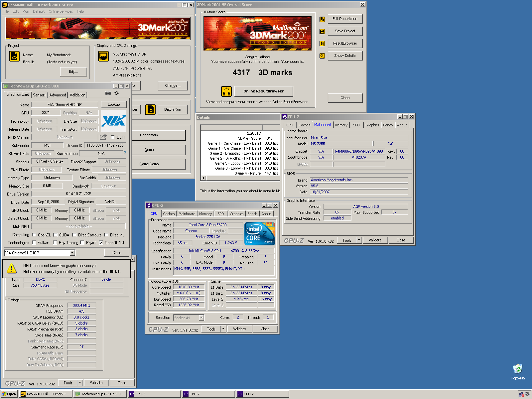Click the Game Demo button
Screen dimensions: 532x399
pos(159,164)
